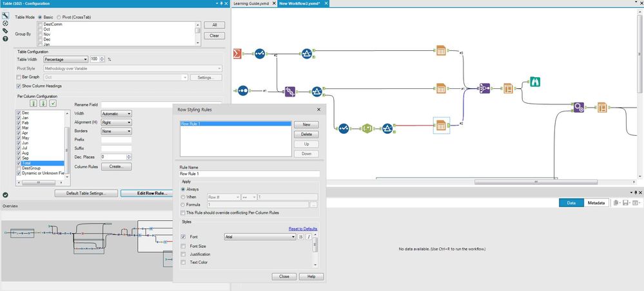
Task: Select the orange Layout tool after Union
Action: tap(508, 88)
